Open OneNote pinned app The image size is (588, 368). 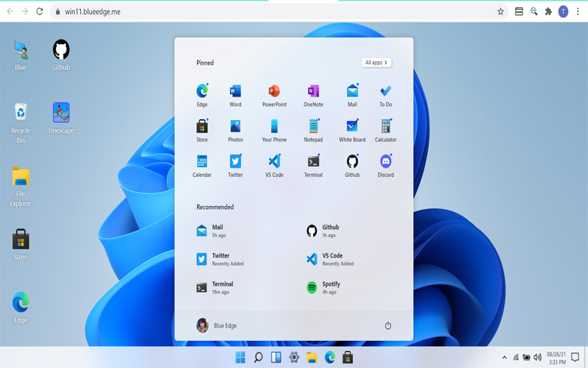[313, 96]
